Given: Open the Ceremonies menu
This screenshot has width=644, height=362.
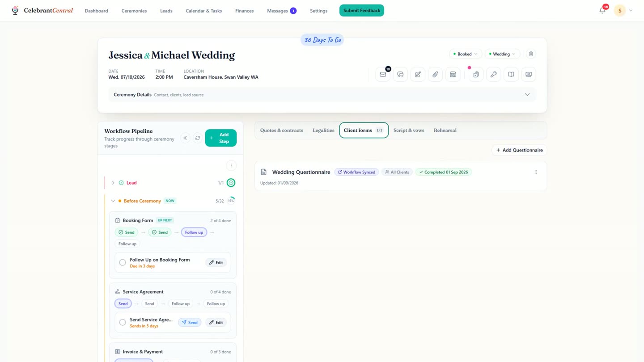Looking at the screenshot, I should (134, 11).
